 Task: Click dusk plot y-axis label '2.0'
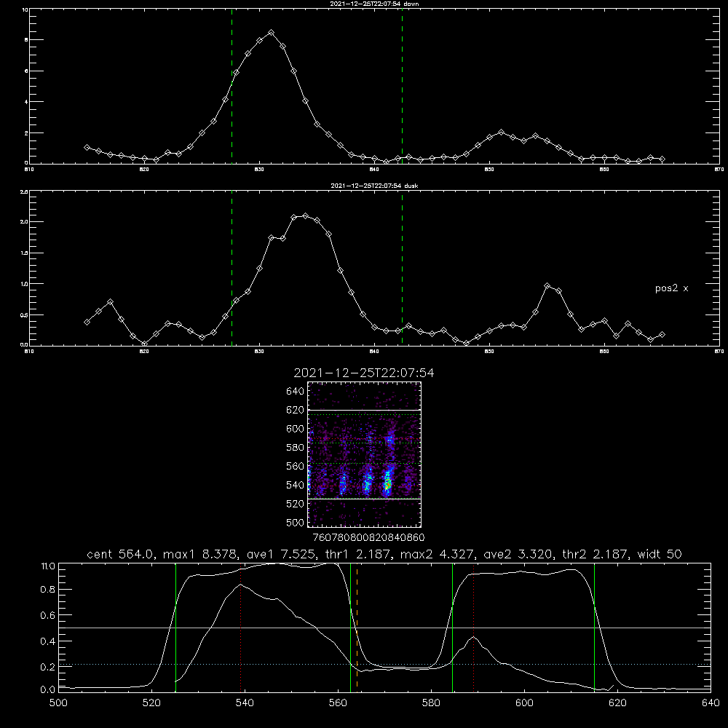pyautogui.click(x=24, y=222)
